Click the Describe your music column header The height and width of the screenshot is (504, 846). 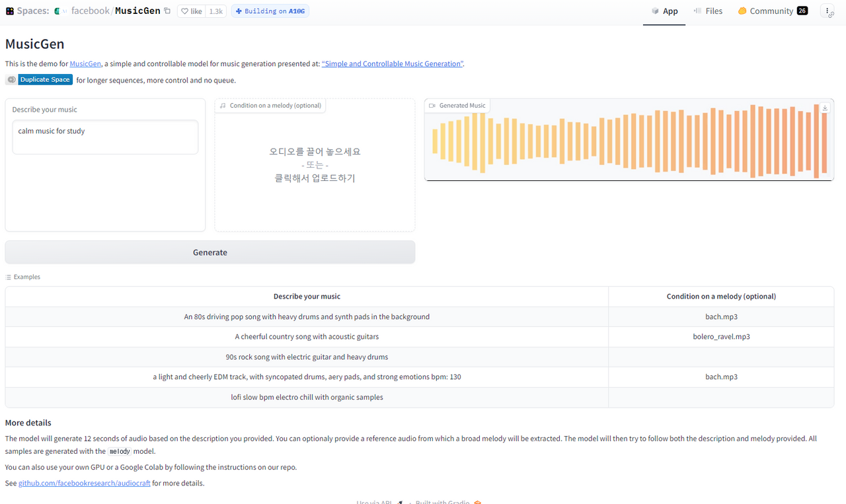point(307,297)
